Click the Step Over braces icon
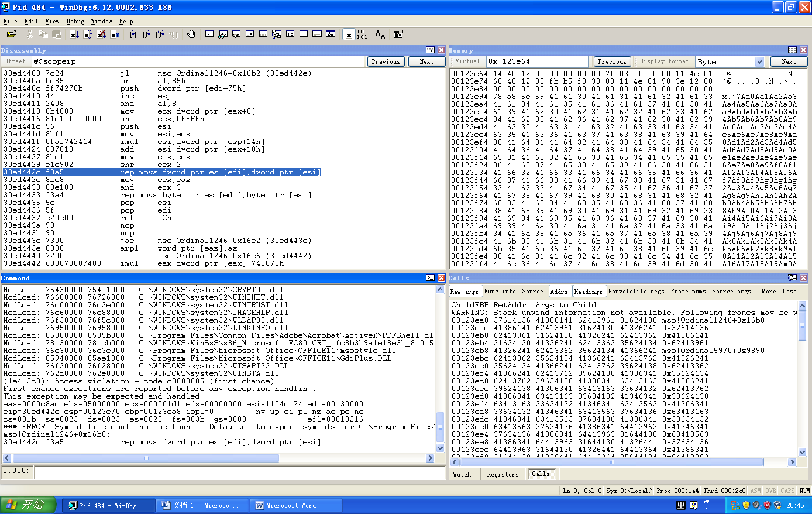The width and height of the screenshot is (812, 514). pos(146,34)
